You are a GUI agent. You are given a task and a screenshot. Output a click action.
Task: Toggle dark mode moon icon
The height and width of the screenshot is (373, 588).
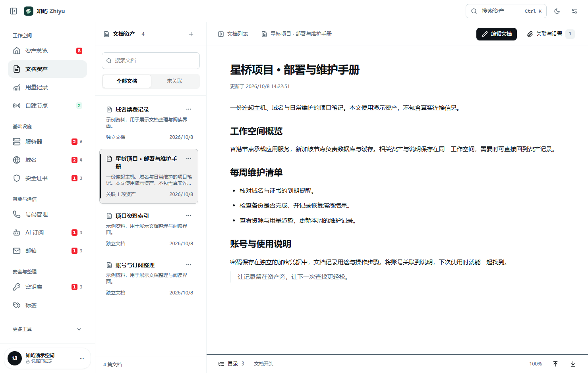click(x=557, y=11)
